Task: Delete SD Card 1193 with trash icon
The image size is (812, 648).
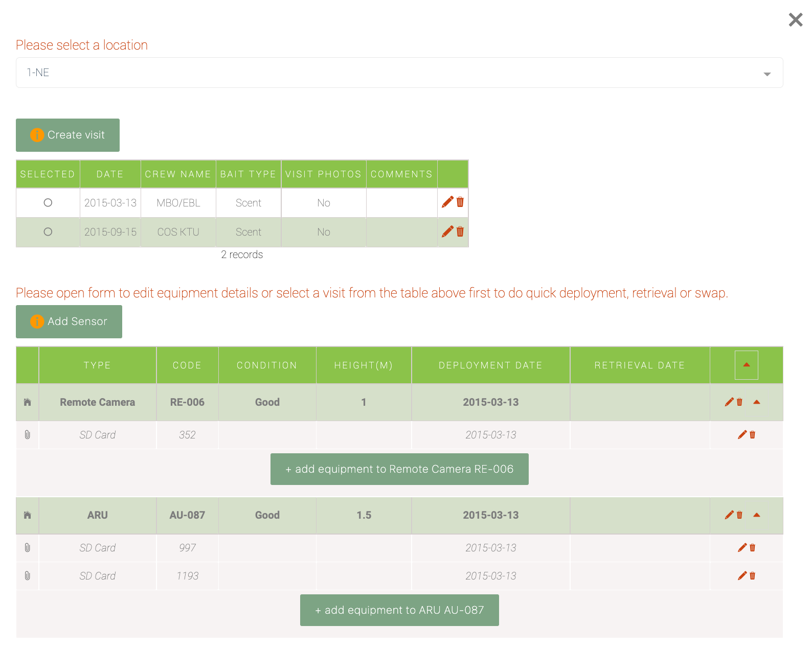Action: click(x=753, y=576)
